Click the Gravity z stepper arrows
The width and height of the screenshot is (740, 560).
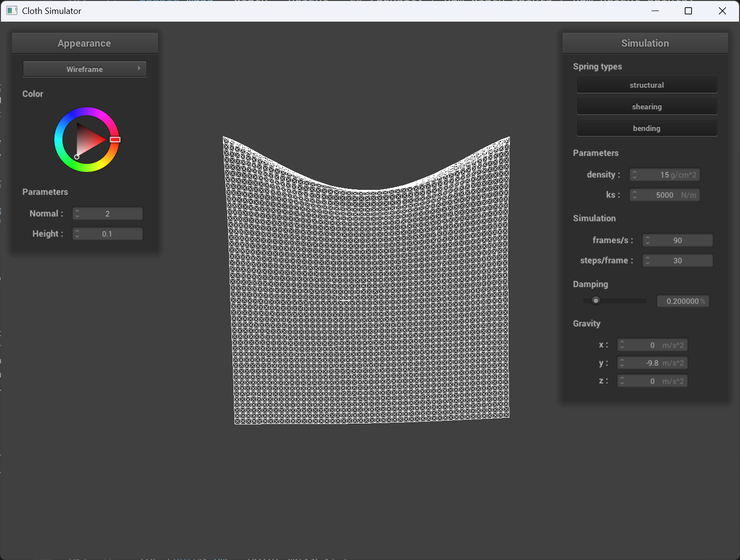coord(622,381)
